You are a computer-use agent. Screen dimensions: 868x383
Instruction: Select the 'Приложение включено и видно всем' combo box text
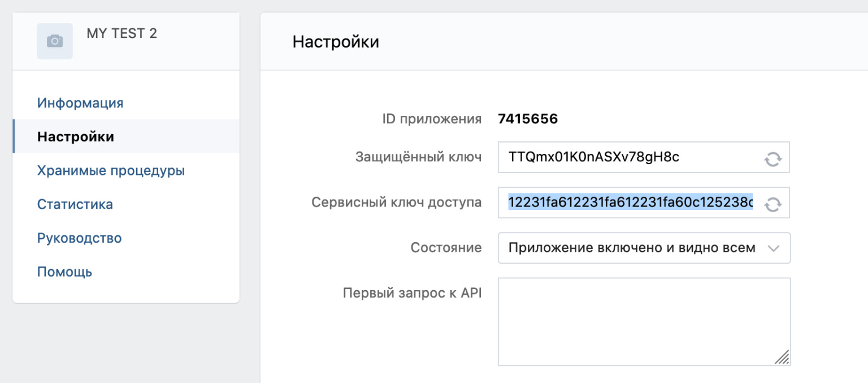(632, 248)
